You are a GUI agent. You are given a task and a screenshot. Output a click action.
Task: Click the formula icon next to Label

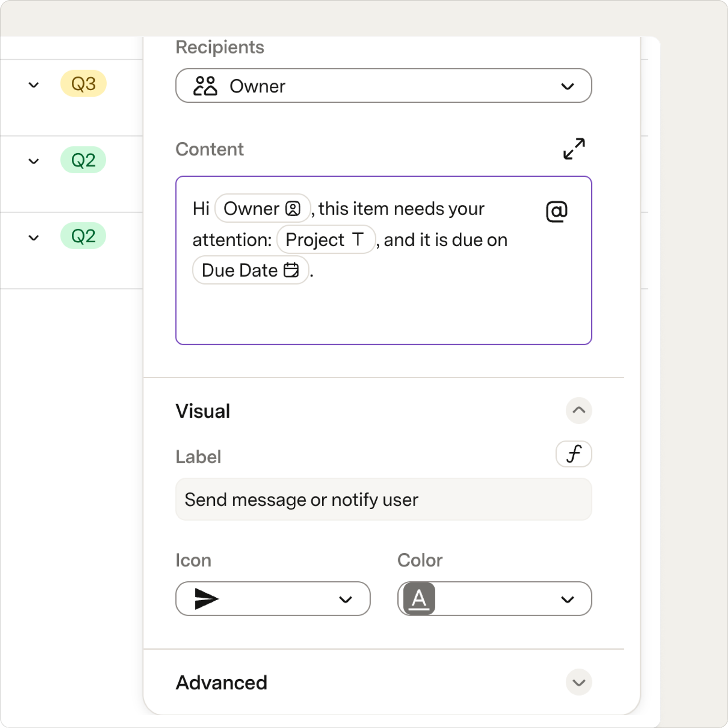(574, 454)
